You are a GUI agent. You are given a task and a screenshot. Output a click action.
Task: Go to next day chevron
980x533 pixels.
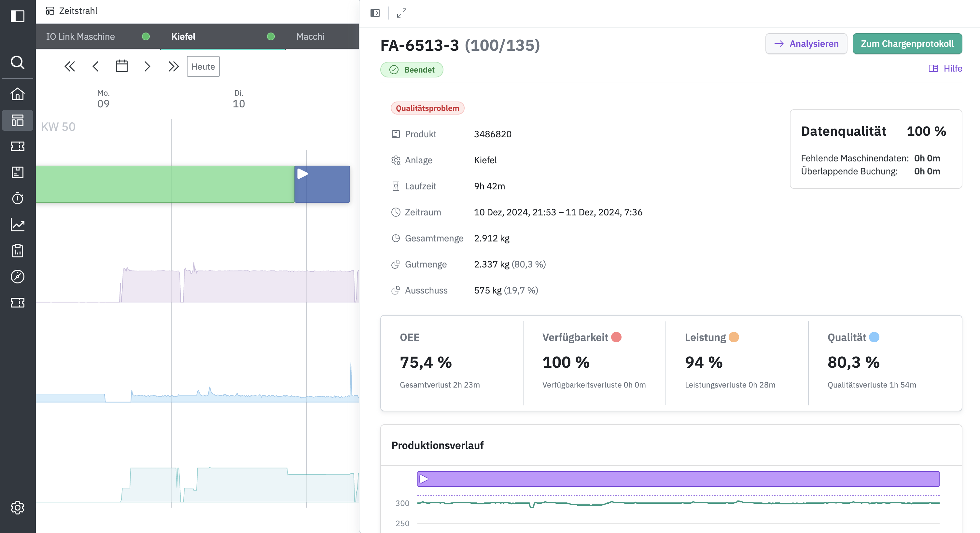[x=147, y=66]
